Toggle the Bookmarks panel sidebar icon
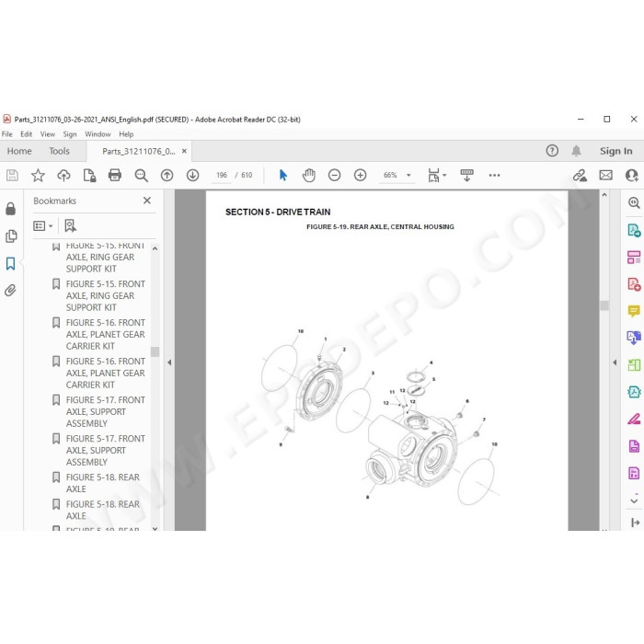644x644 pixels. 11,264
